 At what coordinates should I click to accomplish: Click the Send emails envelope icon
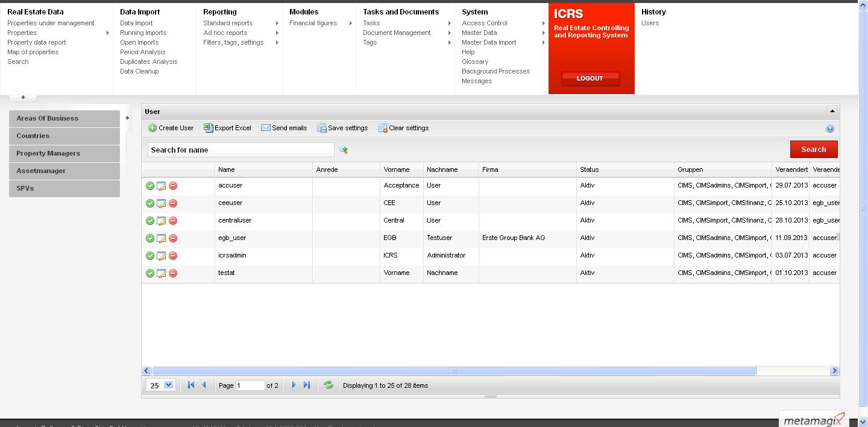click(x=265, y=128)
